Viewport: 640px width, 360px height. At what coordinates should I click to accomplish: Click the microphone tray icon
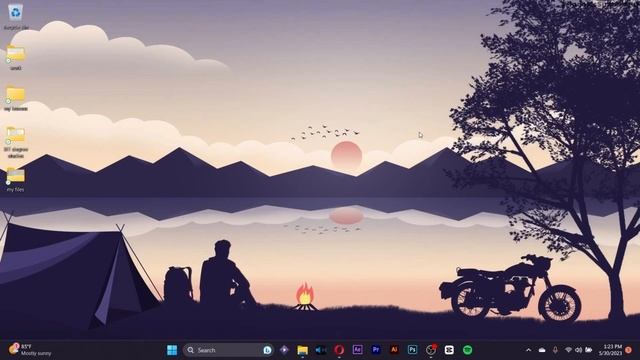[x=555, y=350]
